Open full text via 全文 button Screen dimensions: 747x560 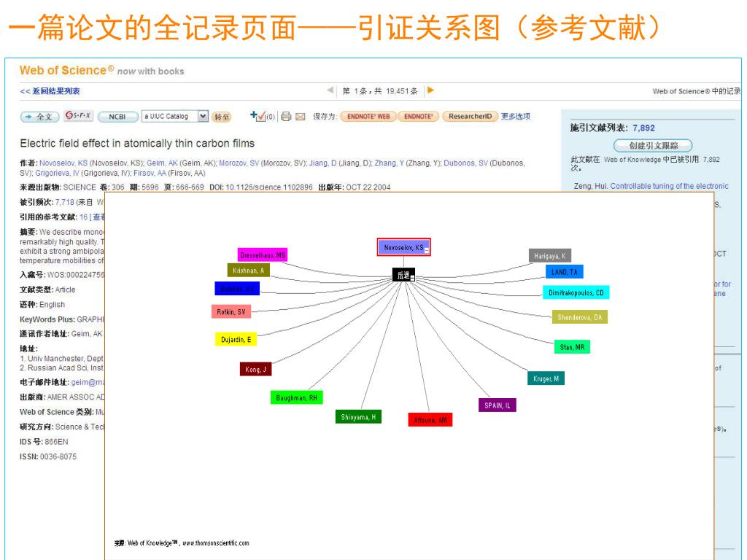[x=39, y=117]
